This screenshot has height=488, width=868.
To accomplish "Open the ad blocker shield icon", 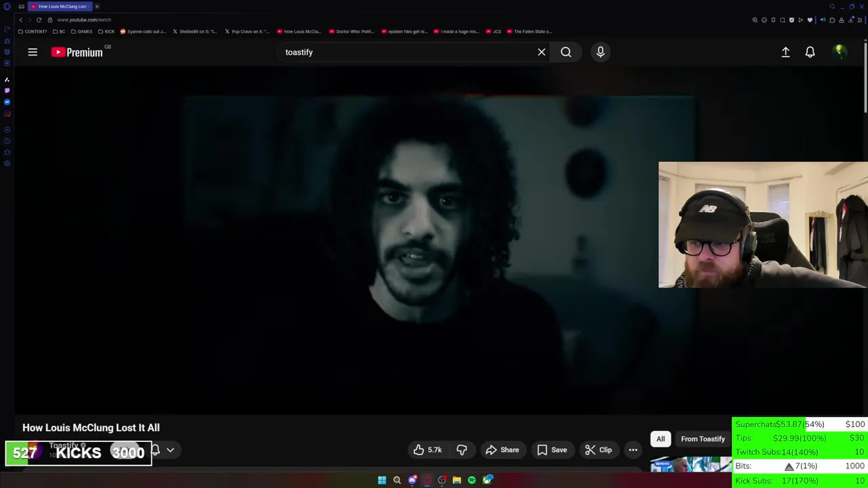I will [791, 20].
